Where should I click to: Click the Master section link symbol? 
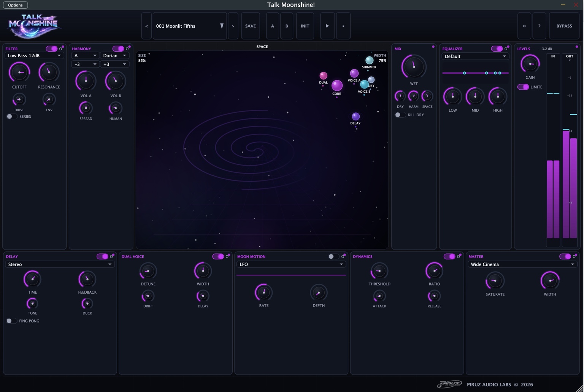coord(574,256)
